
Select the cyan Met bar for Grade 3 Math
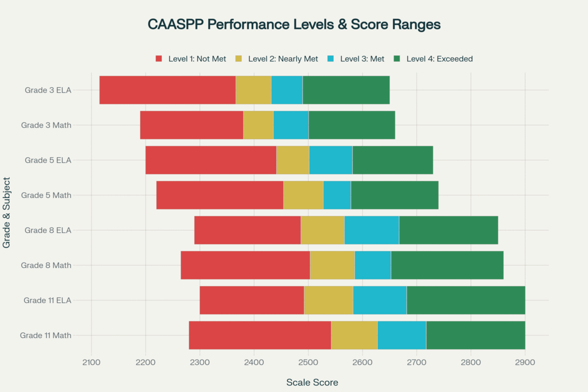[291, 125]
